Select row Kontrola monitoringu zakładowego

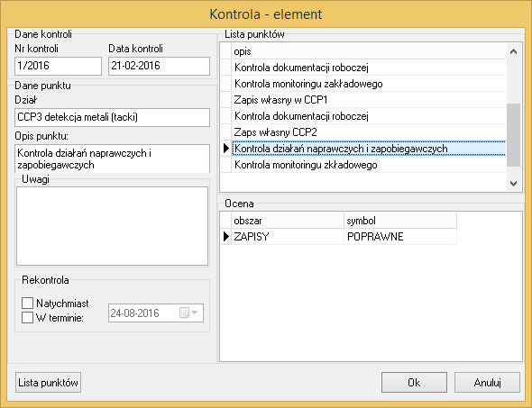(x=369, y=84)
